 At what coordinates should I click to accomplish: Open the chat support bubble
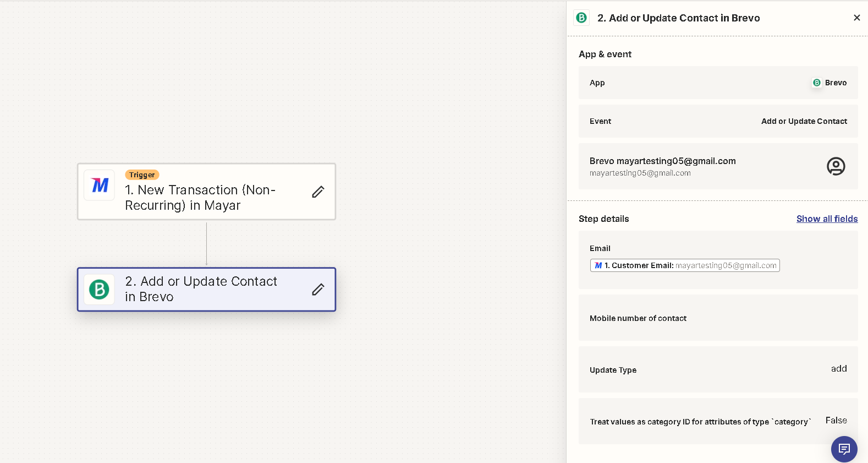[844, 449]
